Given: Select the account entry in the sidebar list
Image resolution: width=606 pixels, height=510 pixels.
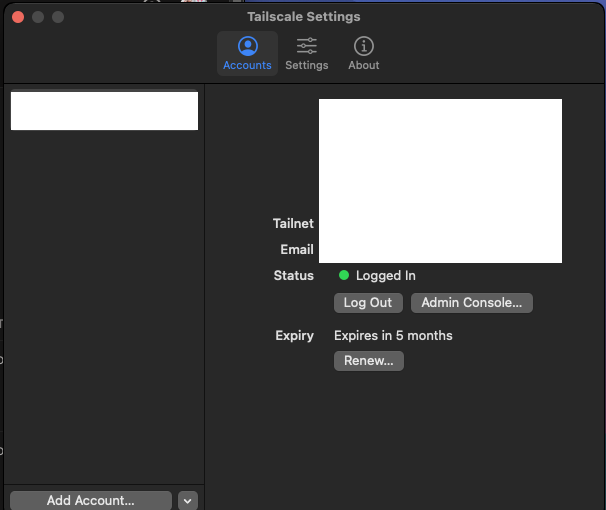Looking at the screenshot, I should [x=104, y=110].
